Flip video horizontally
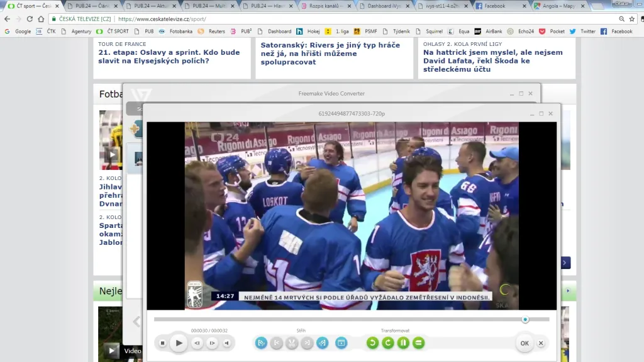Screen dimensions: 644x362 pyautogui.click(x=403, y=343)
